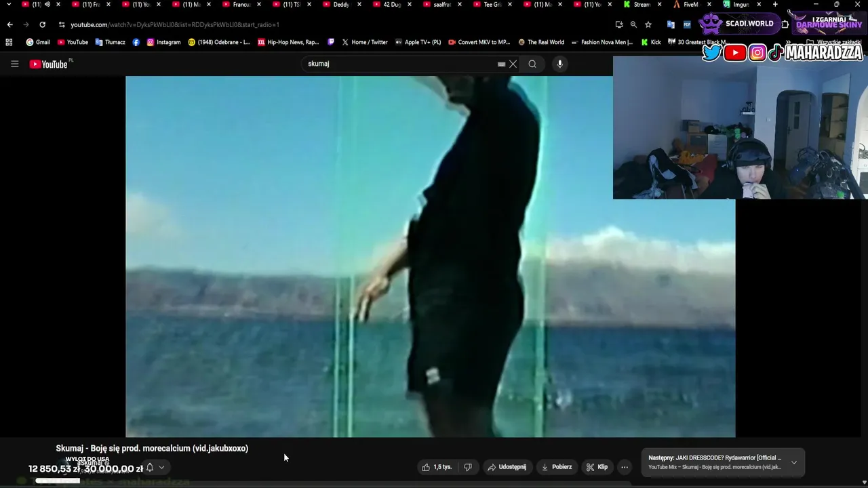Expand the subscription notification dropdown arrow

[161, 468]
